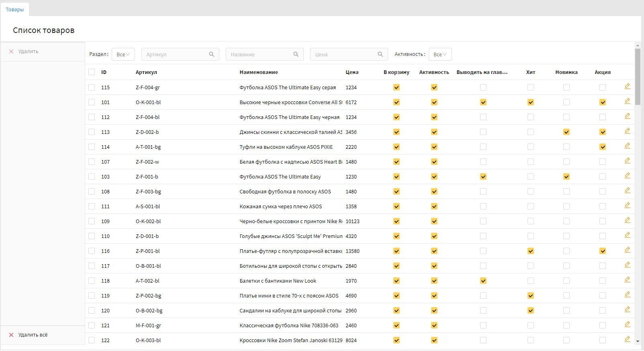Edit product 122 using the pencil icon
The height and width of the screenshot is (351, 644).
627,339
